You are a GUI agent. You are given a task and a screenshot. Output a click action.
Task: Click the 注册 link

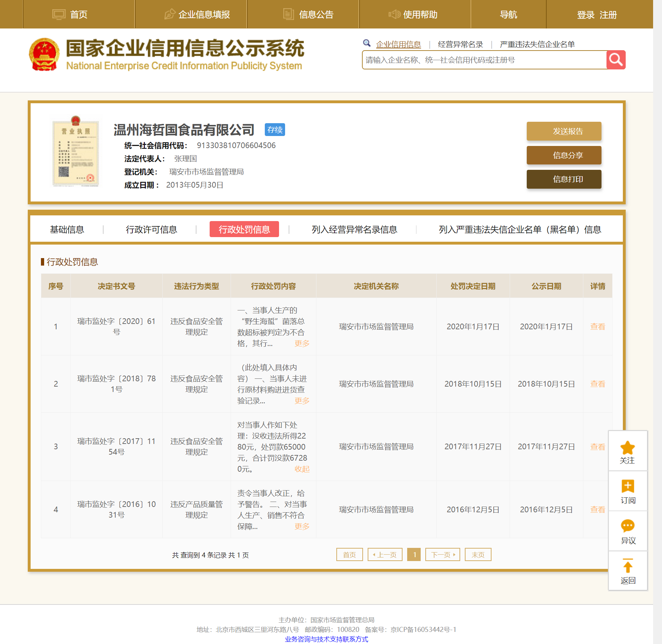608,15
